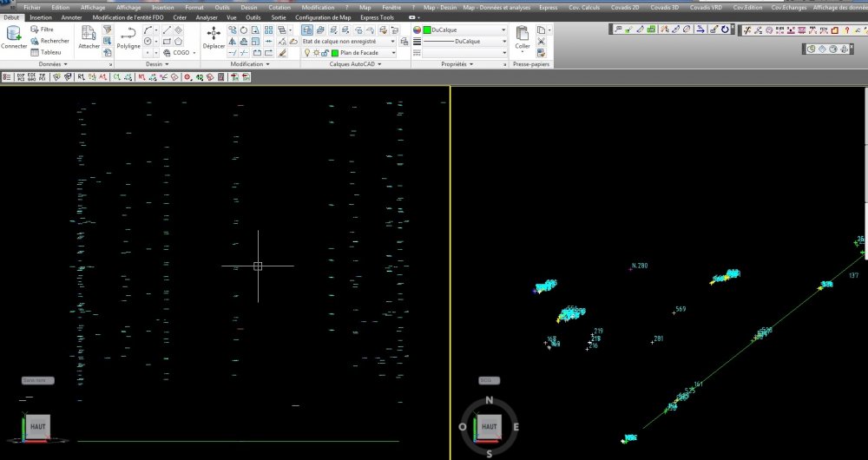The height and width of the screenshot is (460, 868).
Task: Click the Connecter data icon
Action: pyautogui.click(x=13, y=34)
